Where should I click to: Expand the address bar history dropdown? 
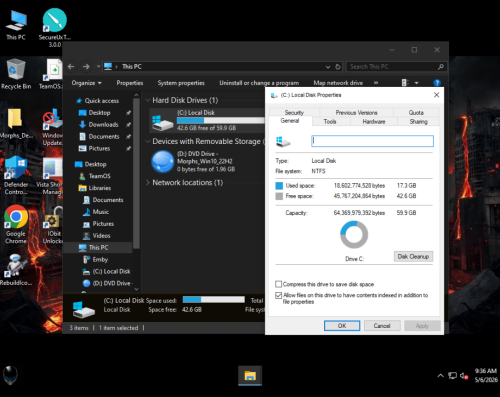[x=328, y=67]
